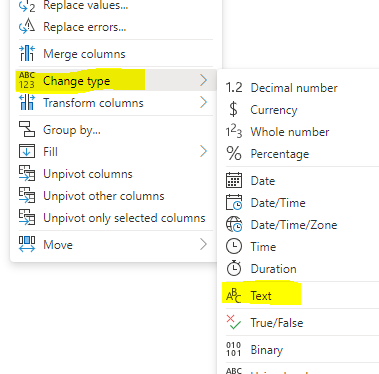
Task: Click the Merge columns icon
Action: point(27,53)
